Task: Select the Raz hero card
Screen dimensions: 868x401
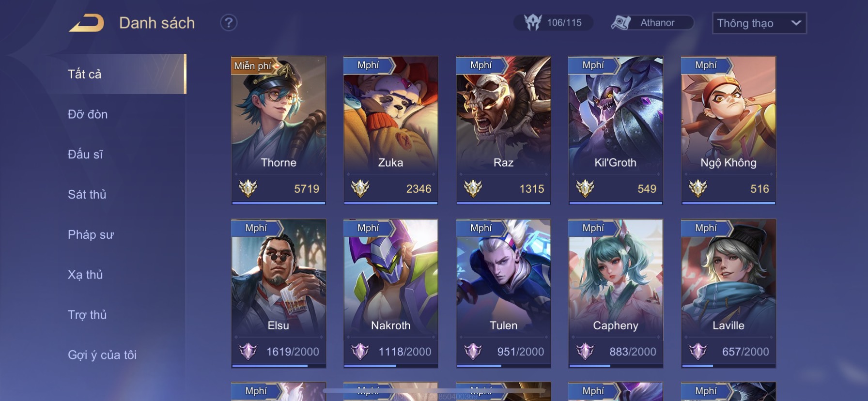Action: pyautogui.click(x=503, y=130)
